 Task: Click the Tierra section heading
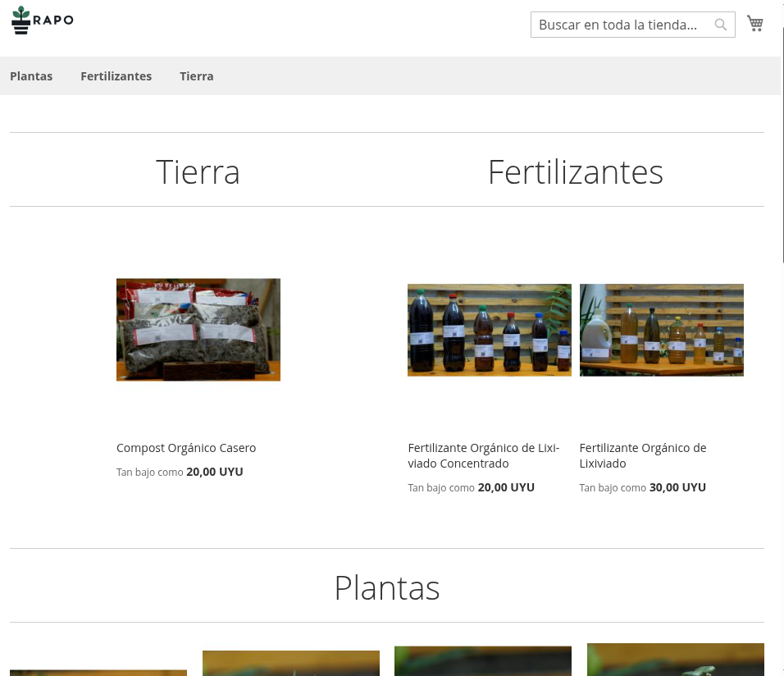pyautogui.click(x=198, y=172)
